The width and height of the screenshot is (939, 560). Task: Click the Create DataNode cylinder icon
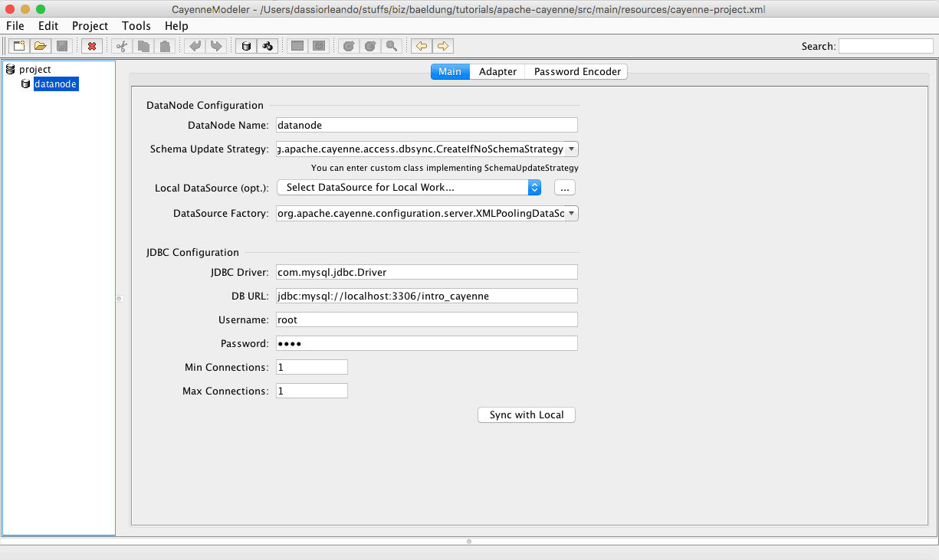(x=245, y=46)
